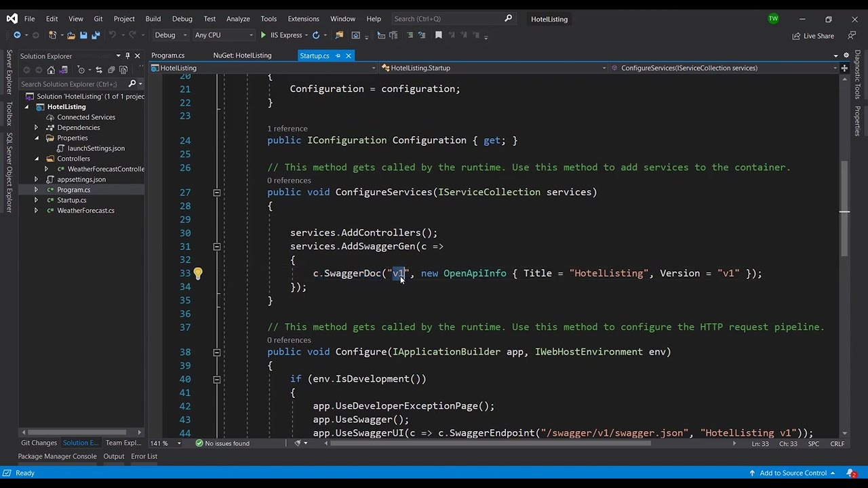Click the IIS Express run button label
This screenshot has height=488, width=868.
[x=285, y=35]
